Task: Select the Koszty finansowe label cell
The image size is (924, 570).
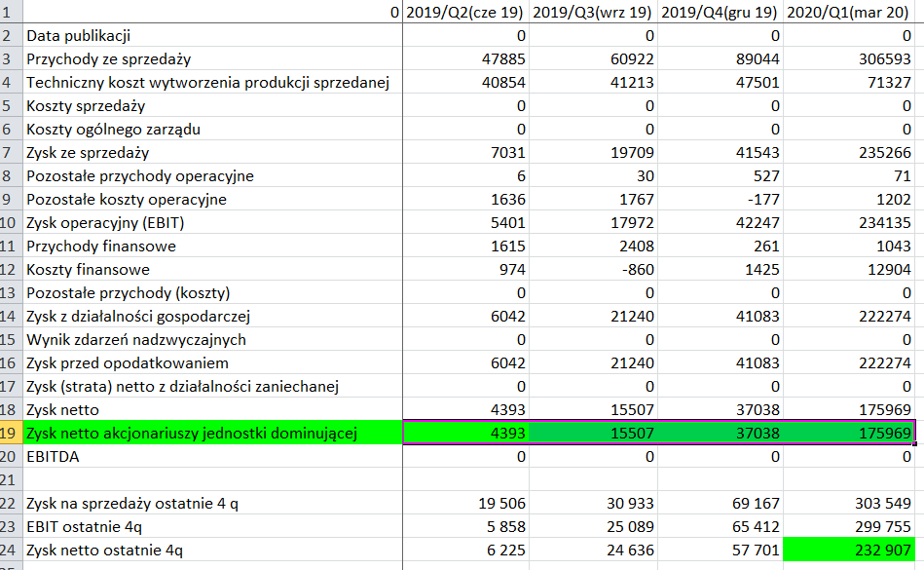Action: [x=211, y=270]
